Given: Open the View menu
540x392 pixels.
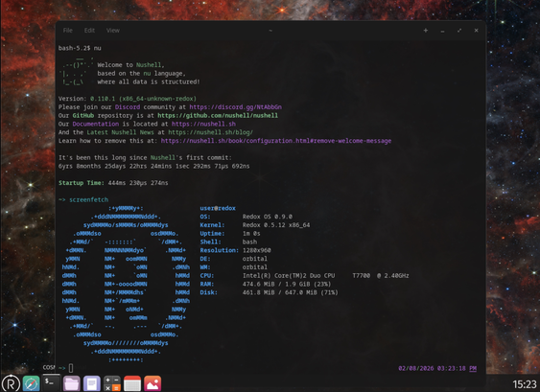Looking at the screenshot, I should pyautogui.click(x=113, y=31).
